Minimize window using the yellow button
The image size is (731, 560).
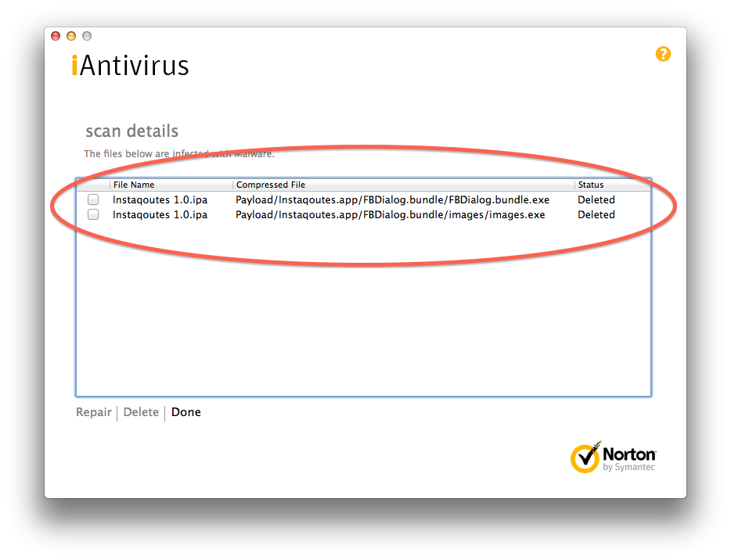71,36
